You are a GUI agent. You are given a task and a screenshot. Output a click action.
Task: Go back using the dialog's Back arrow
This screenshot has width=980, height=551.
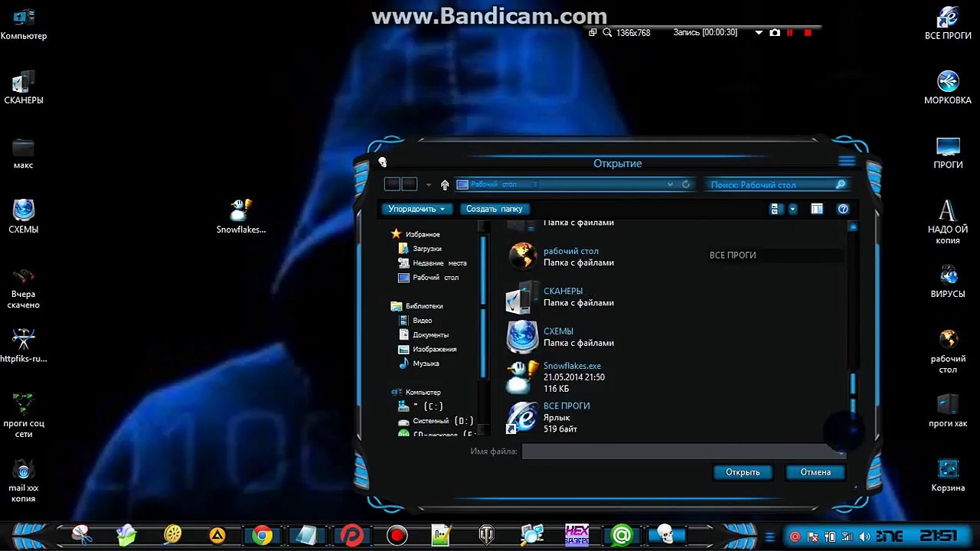click(x=392, y=184)
